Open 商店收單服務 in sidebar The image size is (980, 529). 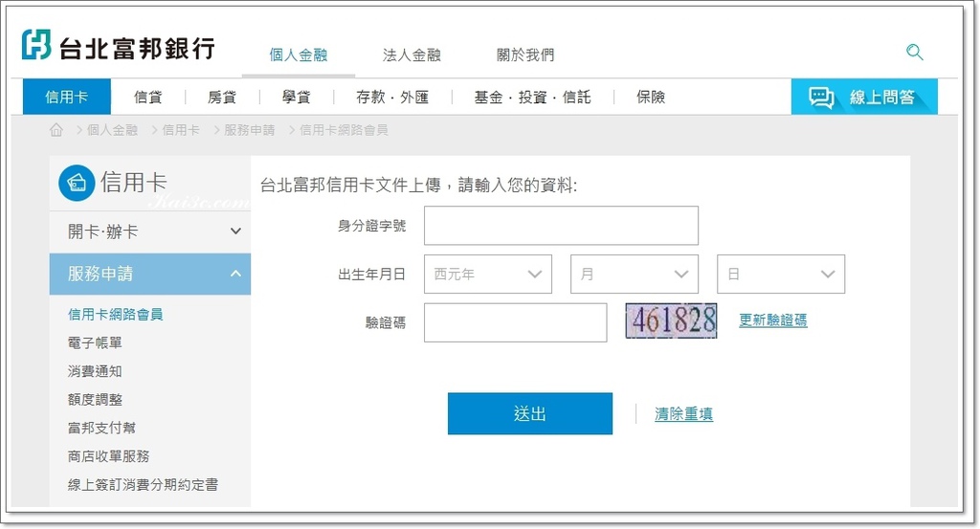(x=109, y=456)
